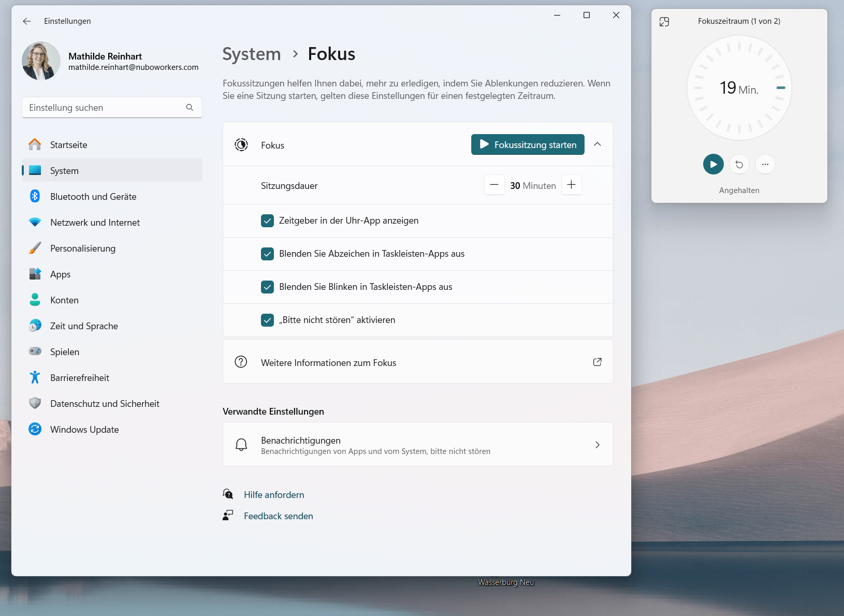Disable Bitte nicht stören aktivieren
This screenshot has width=844, height=616.
click(x=267, y=320)
